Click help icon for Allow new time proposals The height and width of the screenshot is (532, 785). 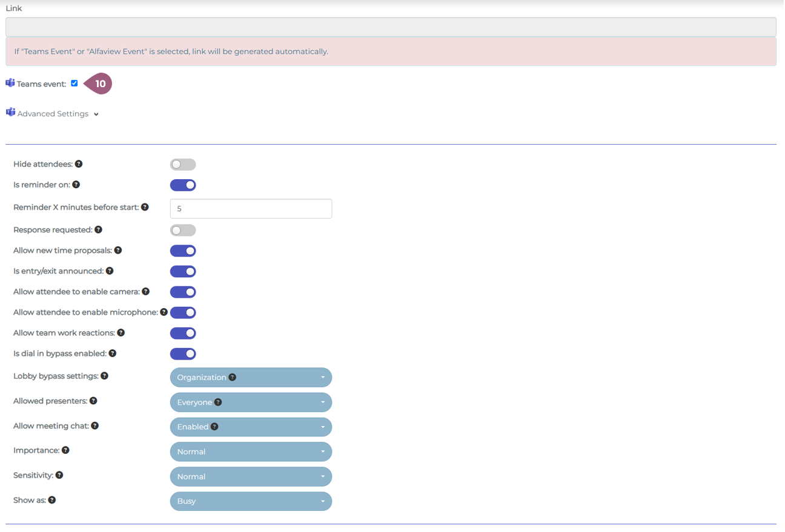(118, 251)
